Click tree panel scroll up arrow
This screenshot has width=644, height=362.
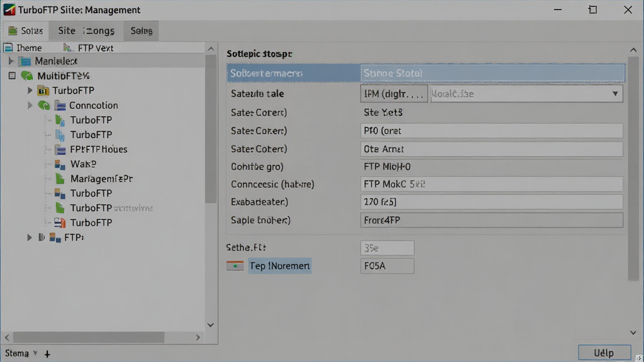[x=211, y=49]
